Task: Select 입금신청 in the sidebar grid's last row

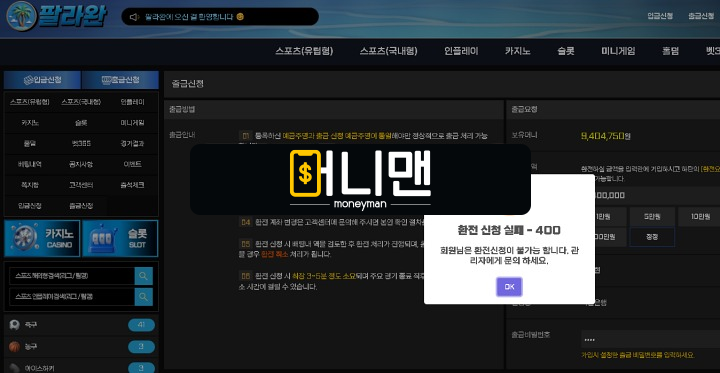Action: 30,206
